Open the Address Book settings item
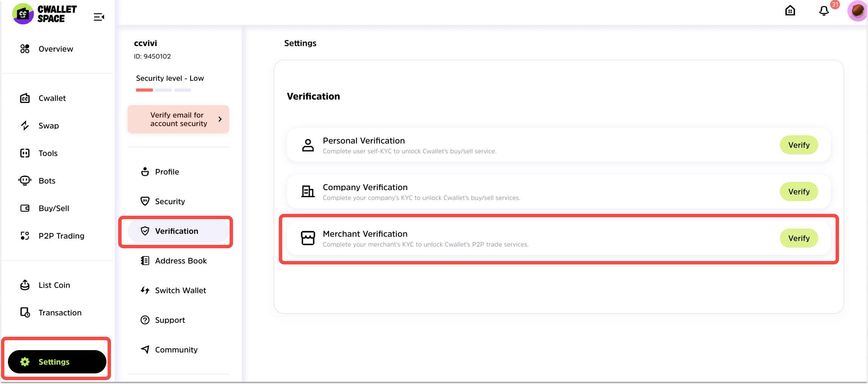This screenshot has width=868, height=384. [x=180, y=261]
